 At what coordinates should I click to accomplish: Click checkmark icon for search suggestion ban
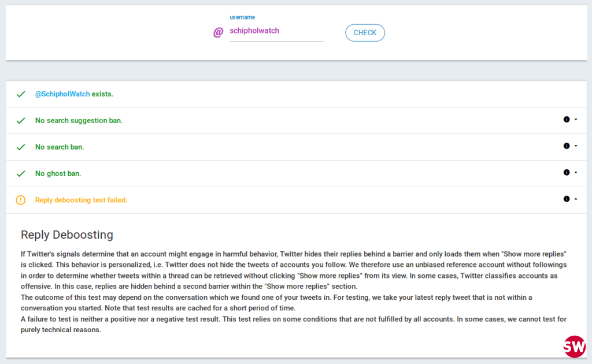21,121
